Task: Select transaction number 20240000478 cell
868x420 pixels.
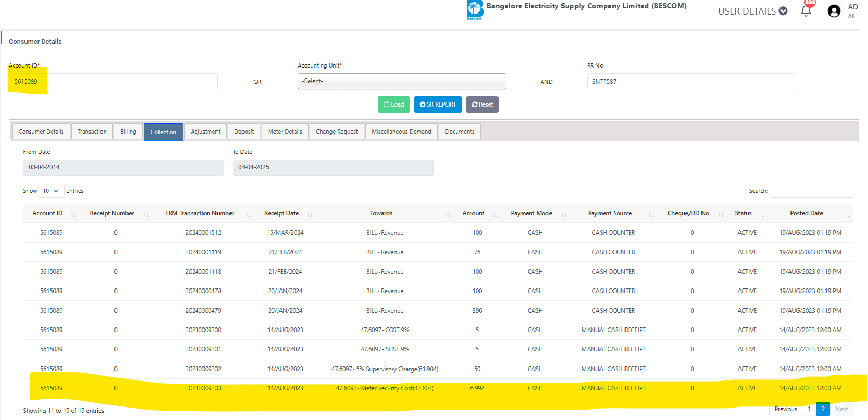Action: (x=203, y=291)
